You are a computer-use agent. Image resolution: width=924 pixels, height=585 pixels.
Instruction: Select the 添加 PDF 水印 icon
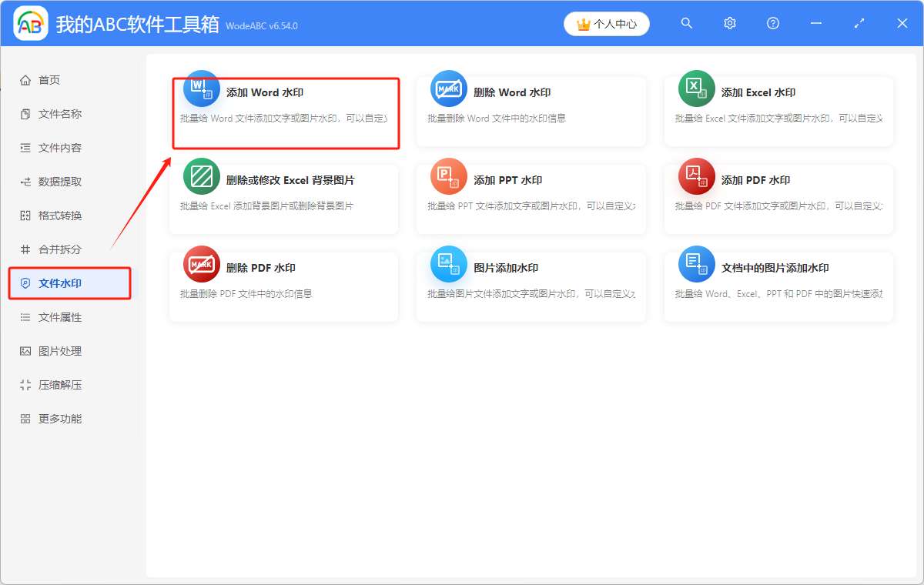click(696, 176)
